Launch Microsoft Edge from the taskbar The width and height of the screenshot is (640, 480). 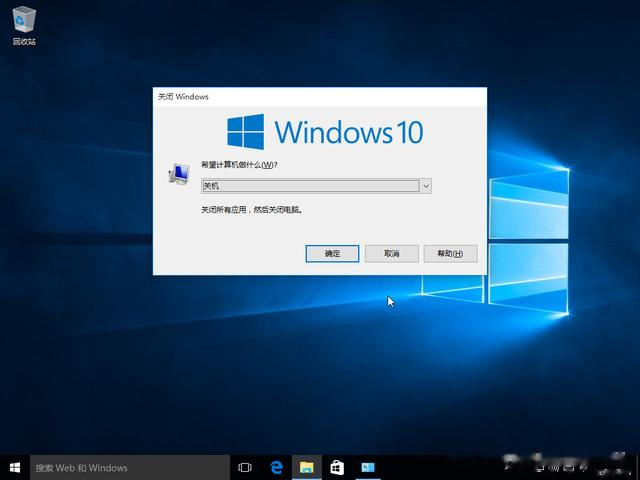276,468
